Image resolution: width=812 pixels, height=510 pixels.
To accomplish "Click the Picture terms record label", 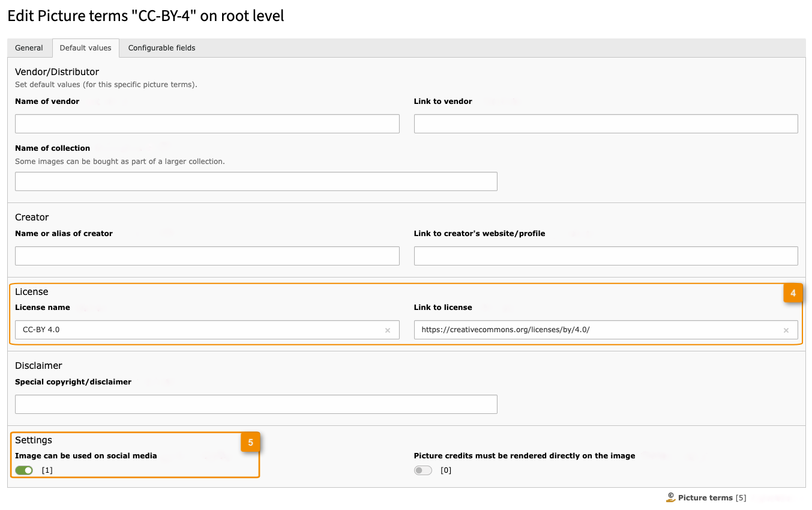I will point(705,498).
